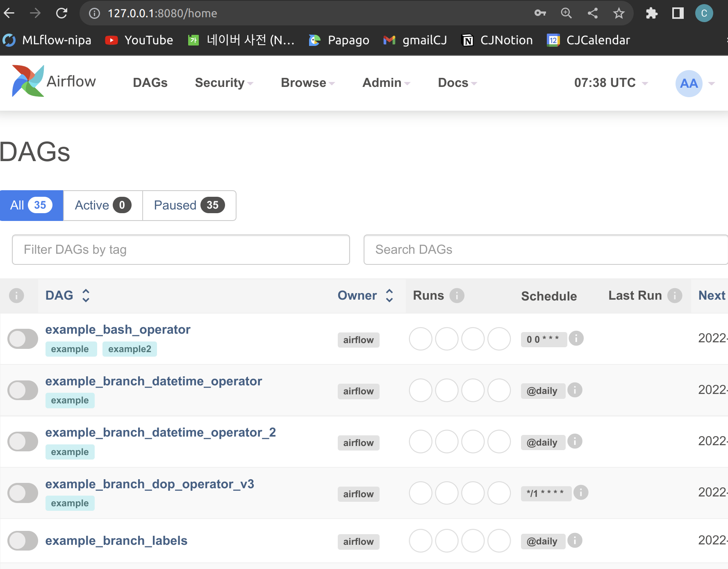The height and width of the screenshot is (569, 728).
Task: Open the Papago bookmark
Action: (x=339, y=40)
